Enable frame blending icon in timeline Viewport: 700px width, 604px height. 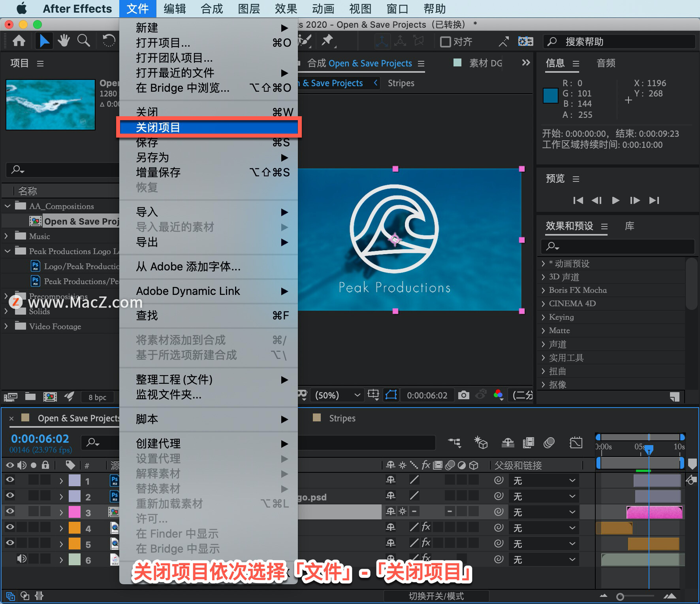[x=528, y=442]
